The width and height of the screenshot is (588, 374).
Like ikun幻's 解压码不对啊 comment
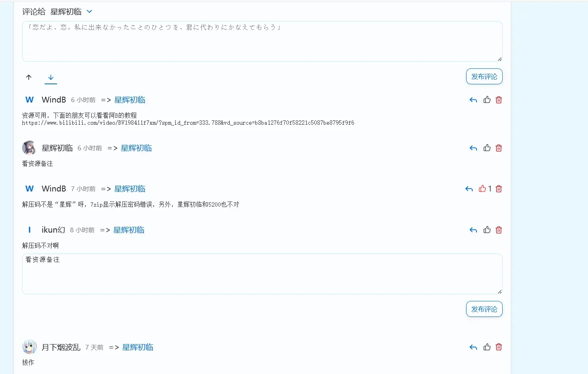pos(487,230)
